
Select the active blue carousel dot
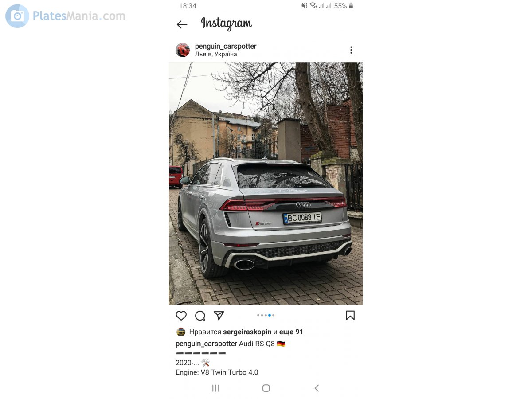270,315
